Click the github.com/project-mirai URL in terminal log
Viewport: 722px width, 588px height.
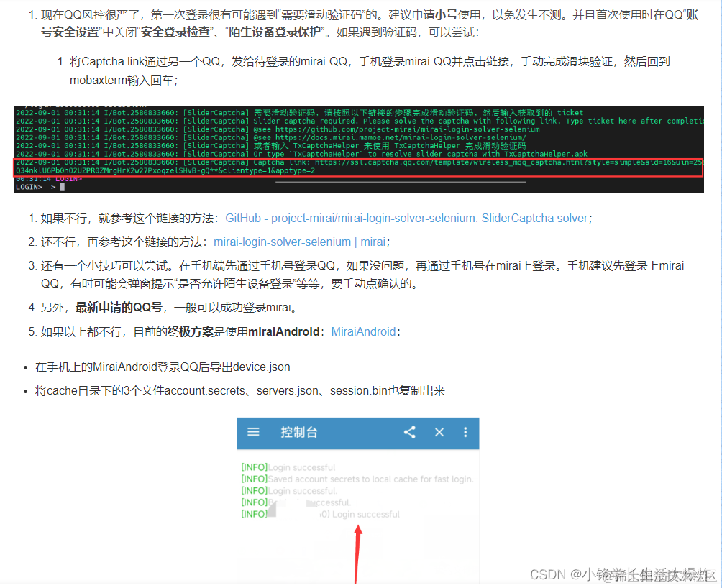[408, 129]
